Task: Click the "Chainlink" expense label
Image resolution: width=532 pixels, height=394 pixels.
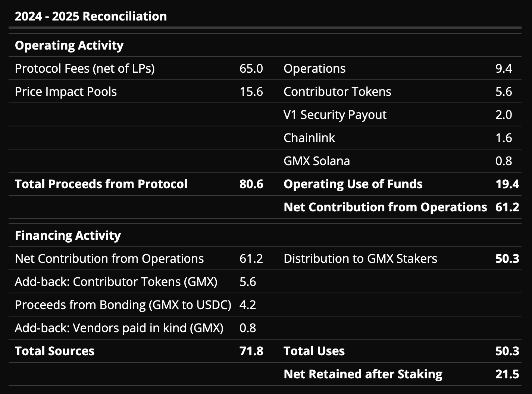Action: (x=309, y=138)
